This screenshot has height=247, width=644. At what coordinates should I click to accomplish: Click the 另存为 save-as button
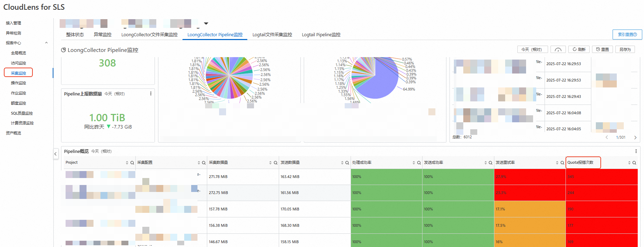pos(625,49)
